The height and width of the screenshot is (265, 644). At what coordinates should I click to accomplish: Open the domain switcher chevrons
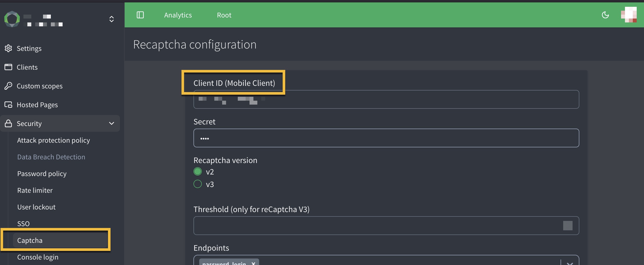coord(112,19)
